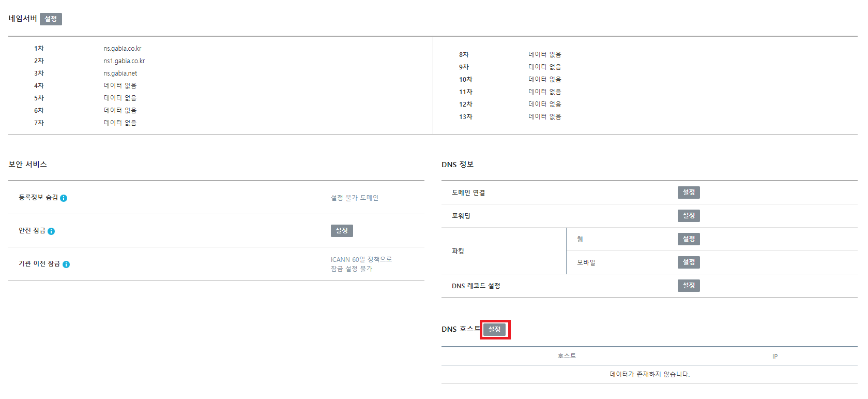Click the 1차 nameserver row label
Viewport: 868px width, 399px height.
click(x=39, y=49)
